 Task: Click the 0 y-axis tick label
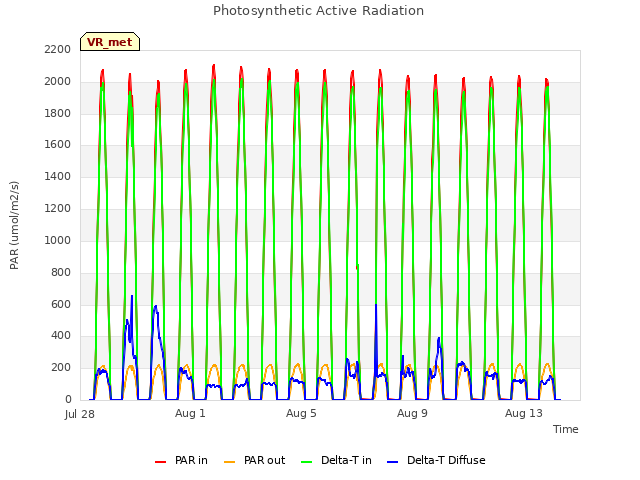[68, 399]
